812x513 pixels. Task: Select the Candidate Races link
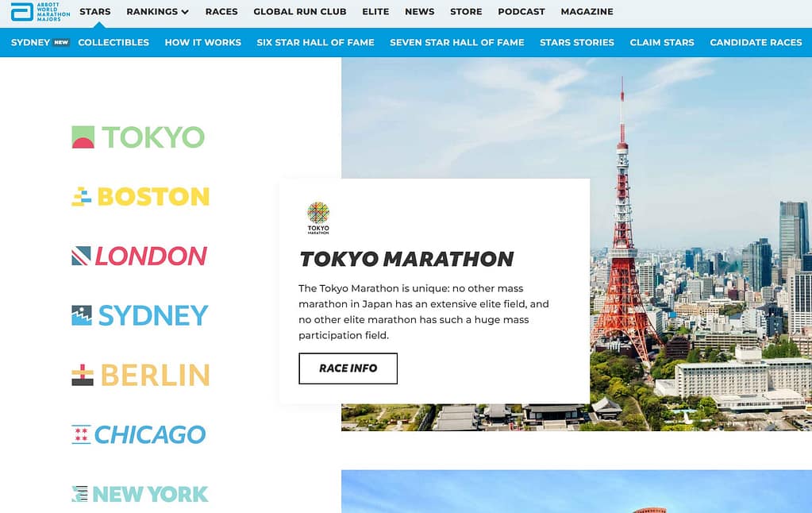point(756,42)
